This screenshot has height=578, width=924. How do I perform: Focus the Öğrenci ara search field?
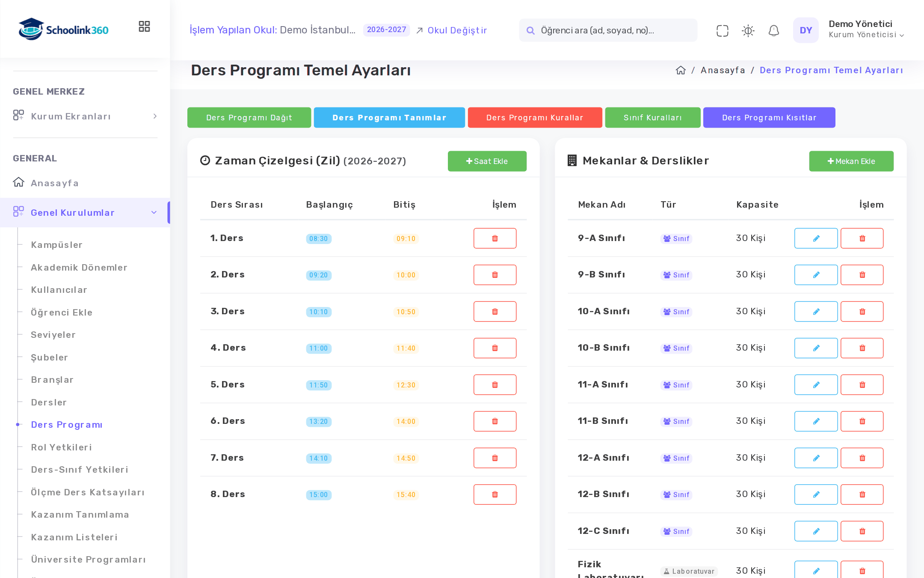[608, 30]
